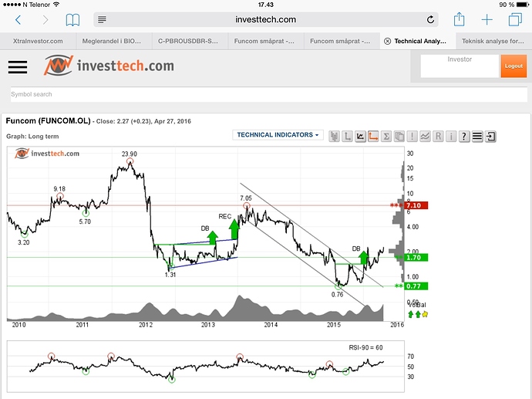Click the Funcom (FUNCOM.OL) title
The height and width of the screenshot is (399, 532).
[x=48, y=121]
